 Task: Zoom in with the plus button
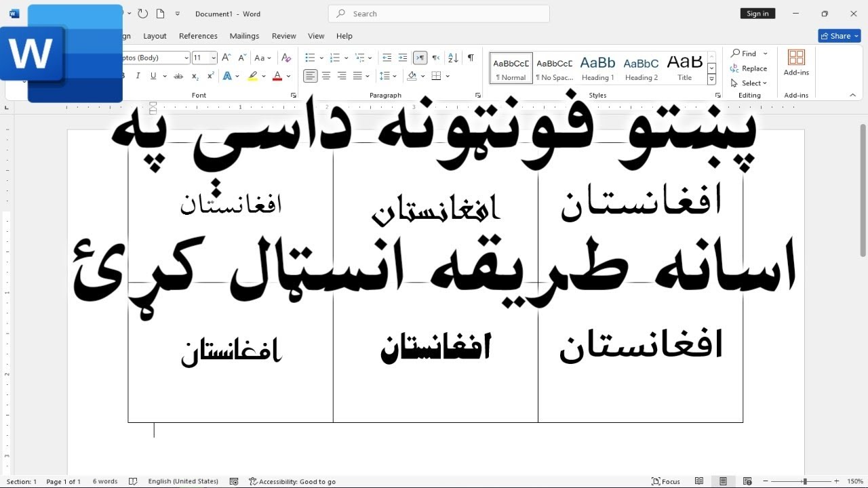click(x=836, y=481)
